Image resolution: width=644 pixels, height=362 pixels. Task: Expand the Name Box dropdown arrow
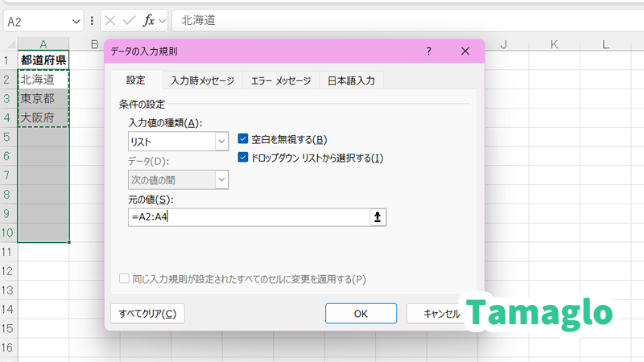click(76, 20)
